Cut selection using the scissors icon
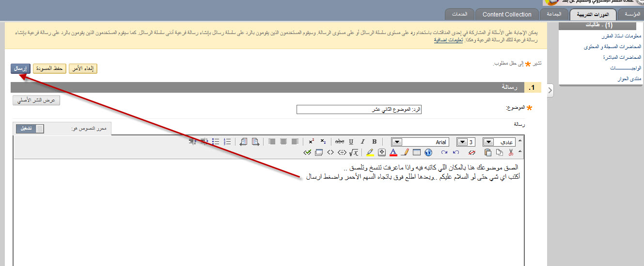 (x=511, y=152)
